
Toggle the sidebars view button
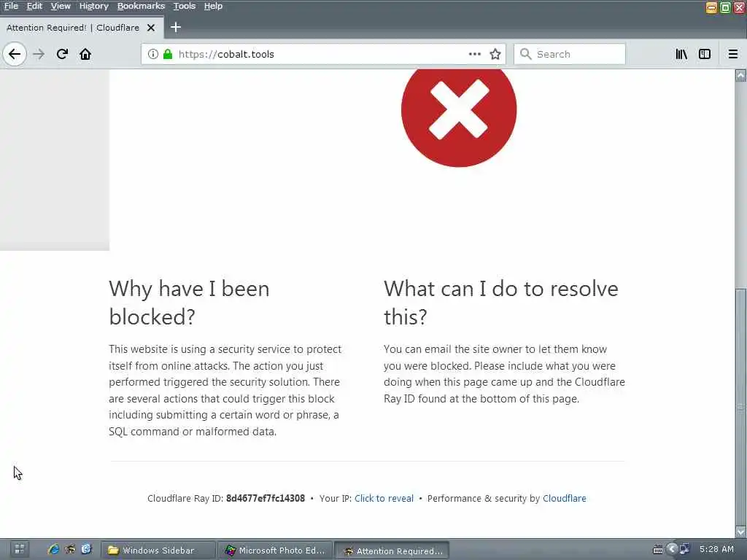704,54
